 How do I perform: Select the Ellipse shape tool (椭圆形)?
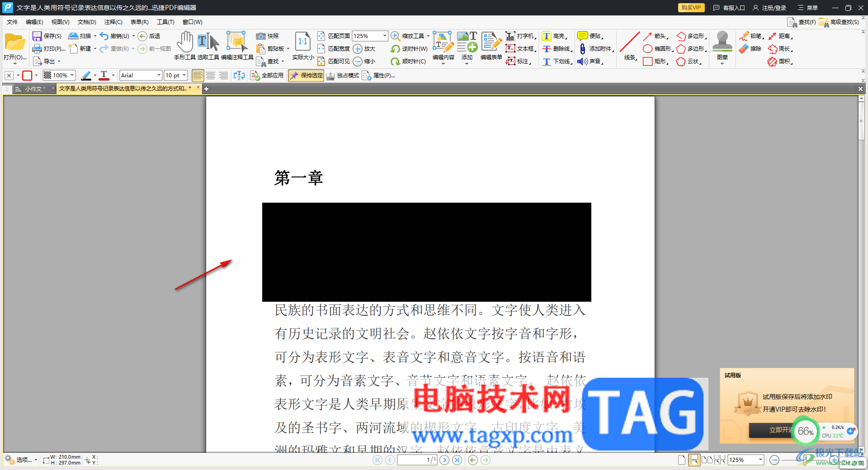(658, 48)
